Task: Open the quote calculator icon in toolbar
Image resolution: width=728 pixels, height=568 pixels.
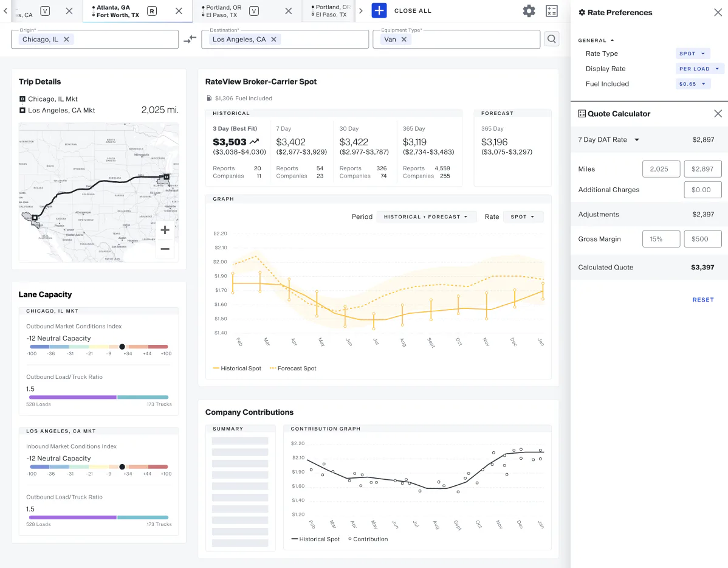Action: pos(552,11)
